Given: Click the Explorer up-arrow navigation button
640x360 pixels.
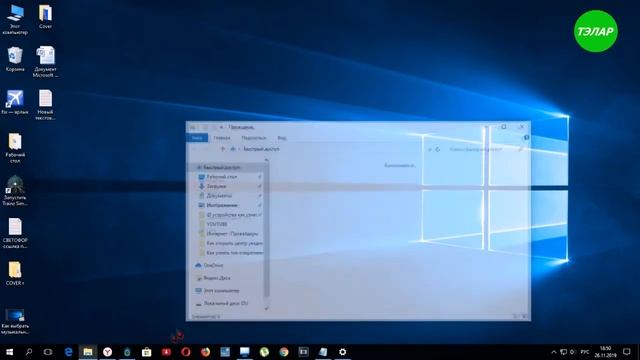Looking at the screenshot, I should 223,149.
